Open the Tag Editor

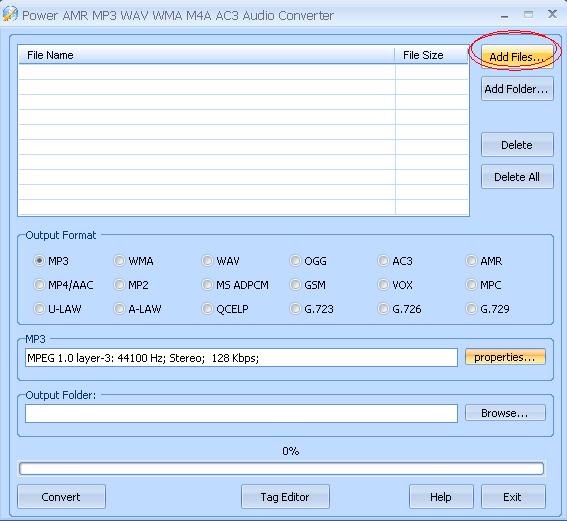pyautogui.click(x=285, y=497)
